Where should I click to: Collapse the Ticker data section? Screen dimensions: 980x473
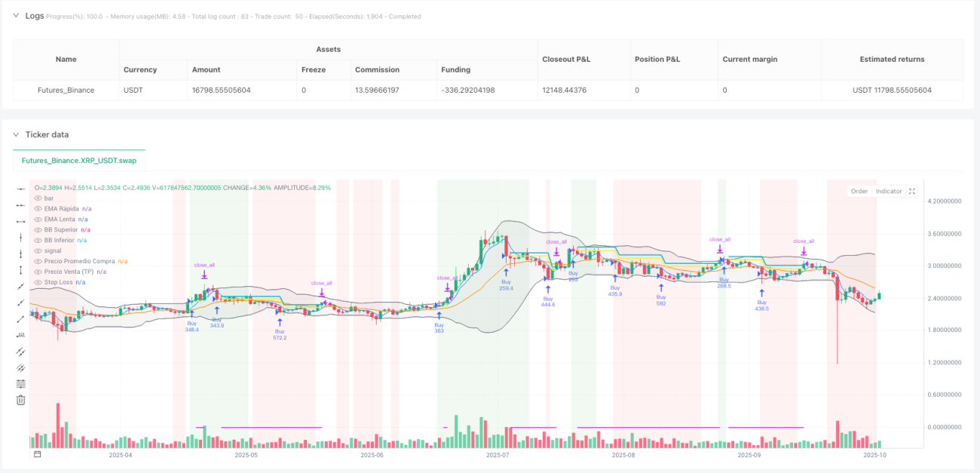tap(17, 134)
